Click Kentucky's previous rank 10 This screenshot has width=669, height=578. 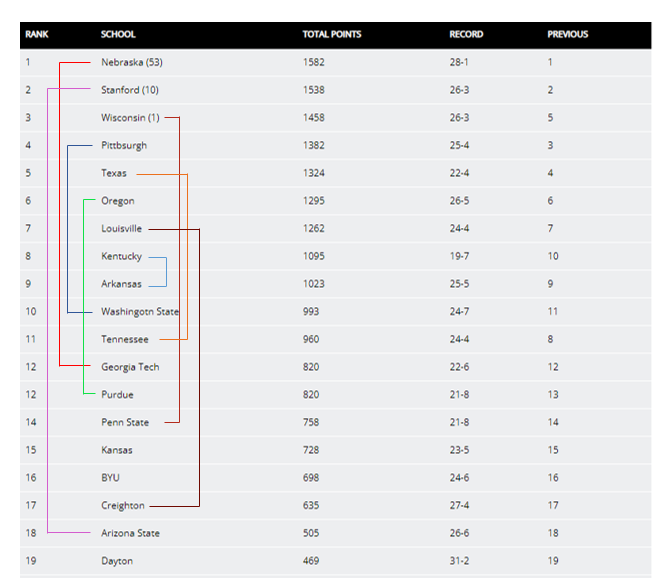click(553, 256)
